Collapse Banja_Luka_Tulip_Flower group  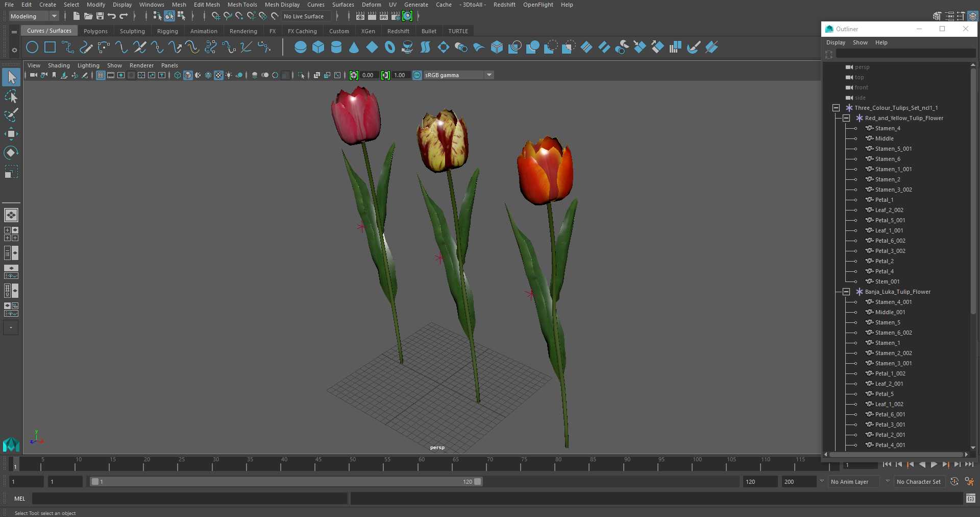846,292
